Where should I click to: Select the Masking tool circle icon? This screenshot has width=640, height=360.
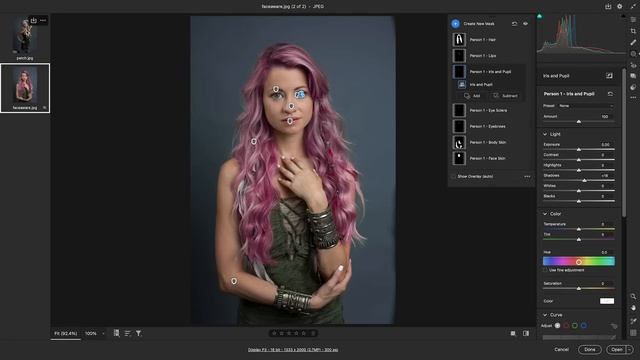pyautogui.click(x=633, y=54)
